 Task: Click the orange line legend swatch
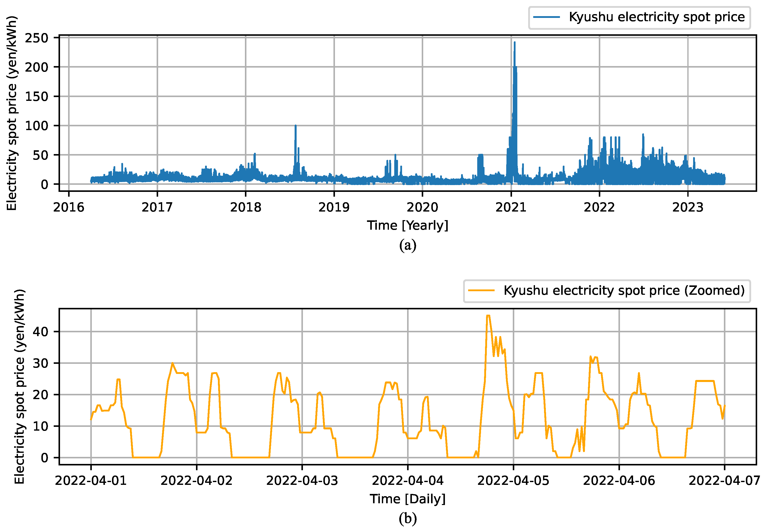pyautogui.click(x=481, y=290)
